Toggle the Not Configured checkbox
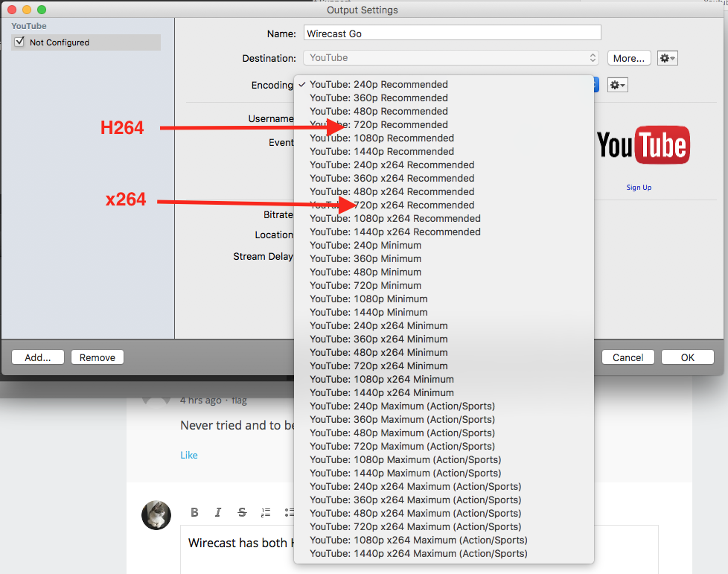 (19, 42)
